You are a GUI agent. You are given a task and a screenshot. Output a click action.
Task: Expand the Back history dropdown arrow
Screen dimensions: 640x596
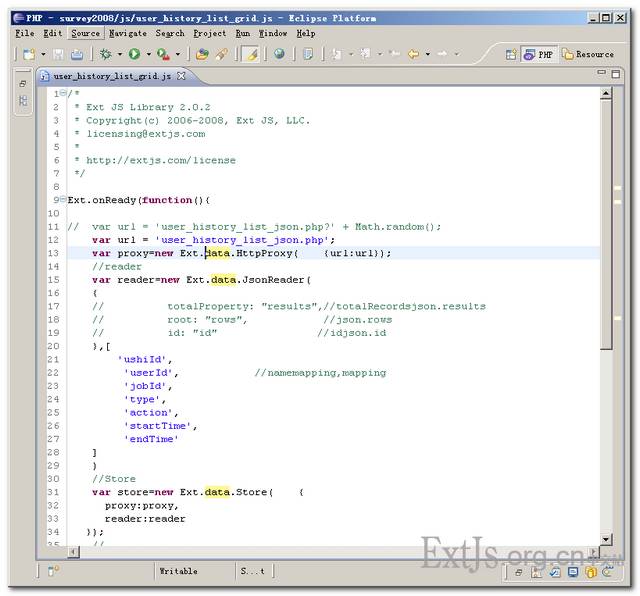(427, 54)
